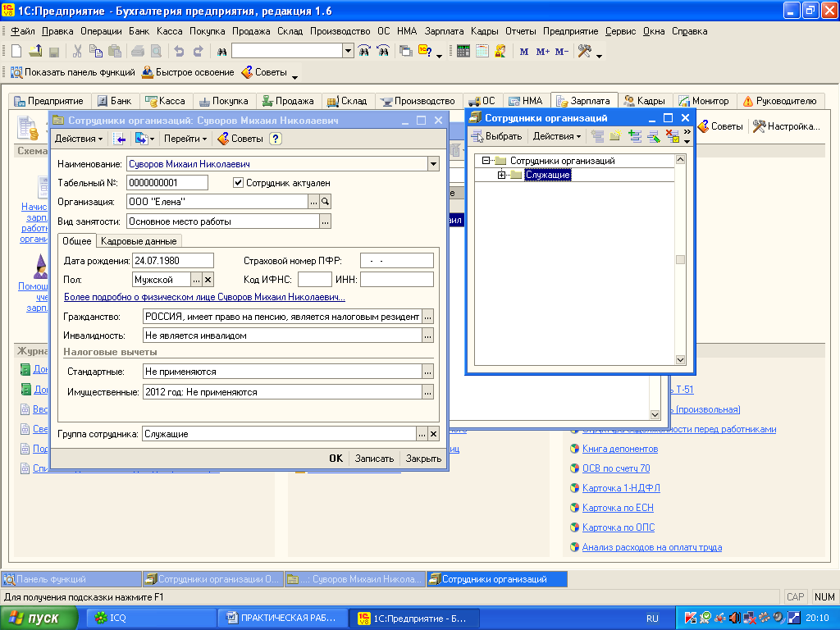Click the 1C help question icon
Image resolution: width=840 pixels, height=630 pixels.
426,52
